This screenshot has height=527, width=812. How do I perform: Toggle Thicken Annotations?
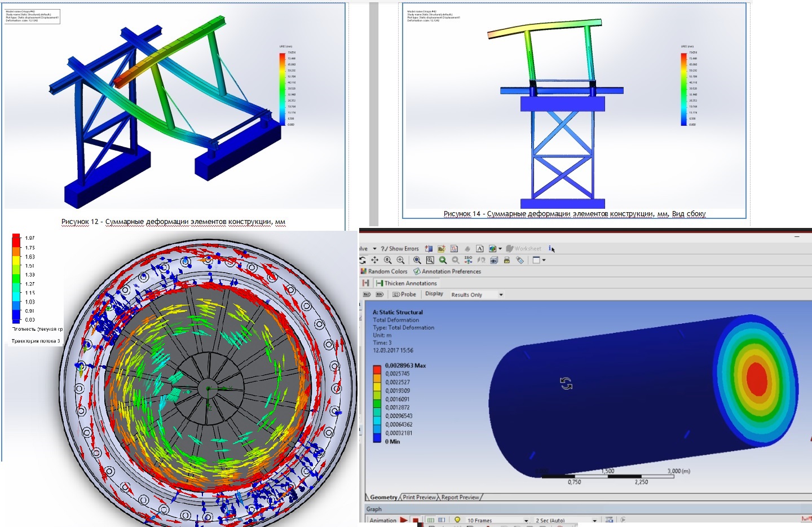click(406, 283)
